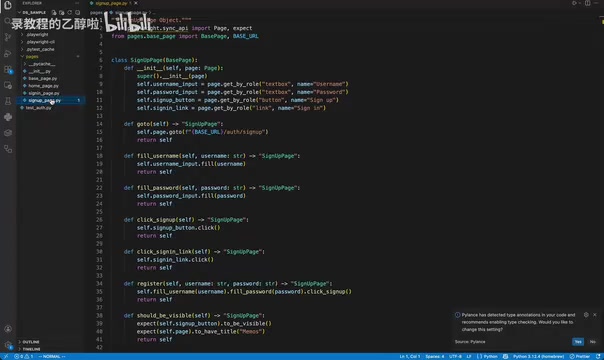
Task: Click Ln 1, Col 1 in status bar
Action: 409,357
